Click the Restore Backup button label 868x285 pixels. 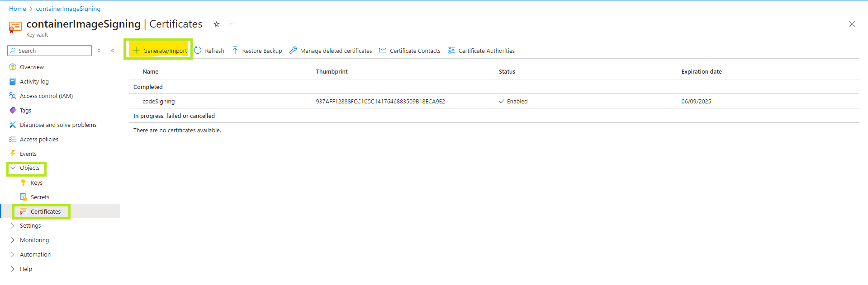262,51
